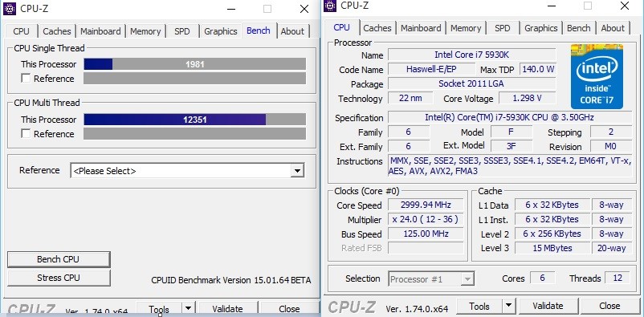Expand Tools dropdown arrow in right window
Screen dimensions: 644x317
[509, 306]
